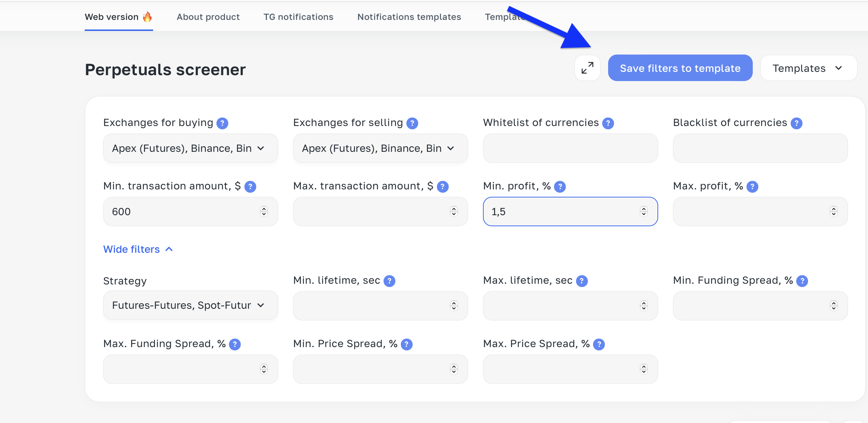Open Whitelist of currencies help tooltip
Image resolution: width=868 pixels, height=423 pixels.
click(608, 123)
